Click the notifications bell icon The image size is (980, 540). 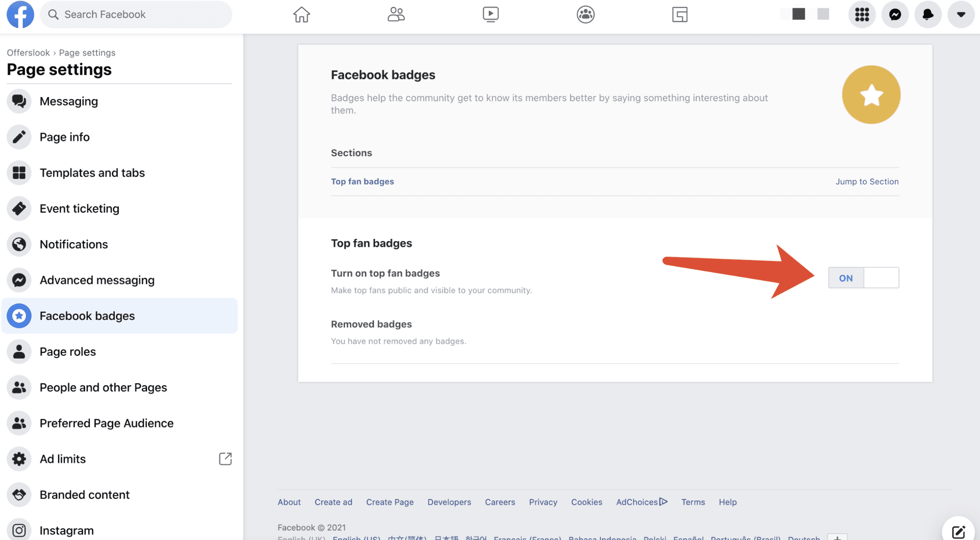tap(928, 13)
